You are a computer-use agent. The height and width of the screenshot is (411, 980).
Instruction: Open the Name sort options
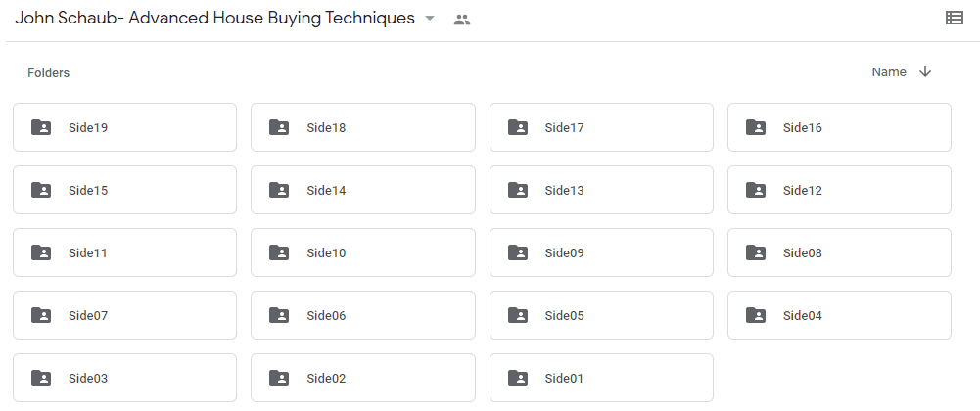click(889, 71)
